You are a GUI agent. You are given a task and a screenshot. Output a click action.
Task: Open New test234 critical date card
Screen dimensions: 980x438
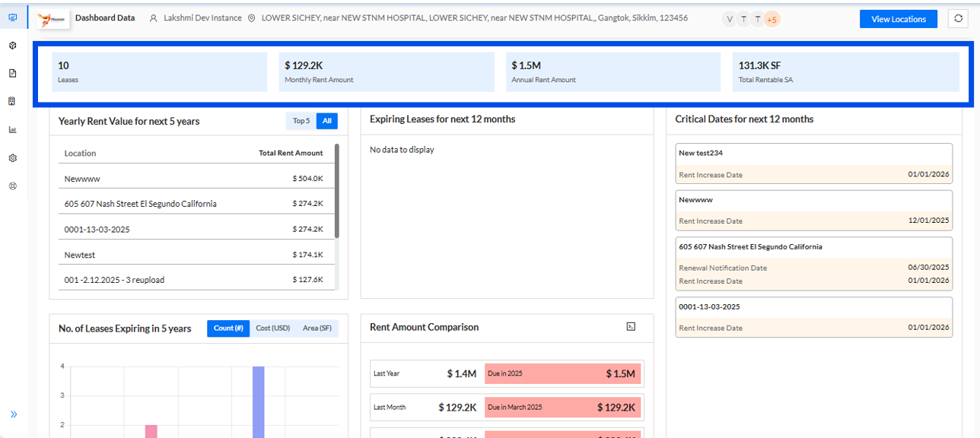tap(814, 163)
